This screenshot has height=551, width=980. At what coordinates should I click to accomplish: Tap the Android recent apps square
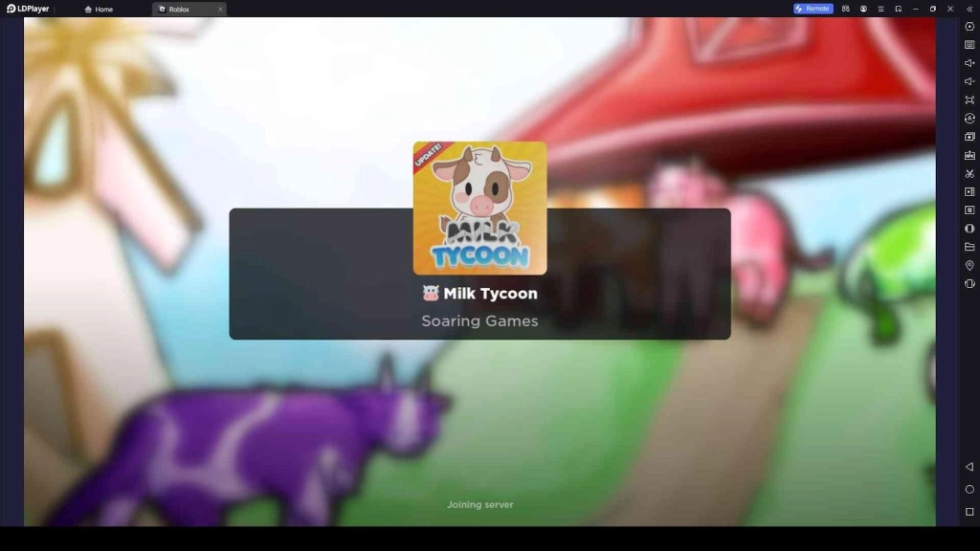click(x=969, y=512)
